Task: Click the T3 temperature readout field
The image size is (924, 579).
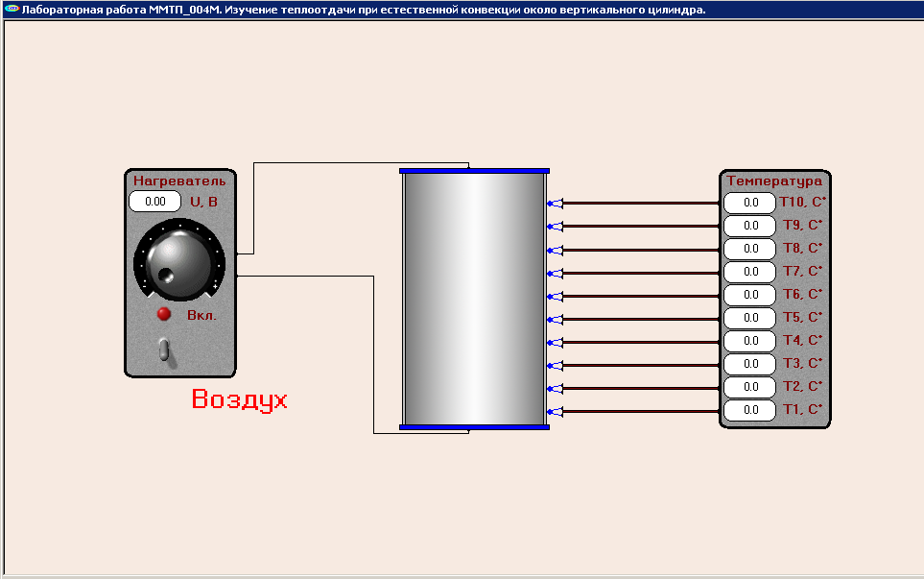Action: [749, 364]
